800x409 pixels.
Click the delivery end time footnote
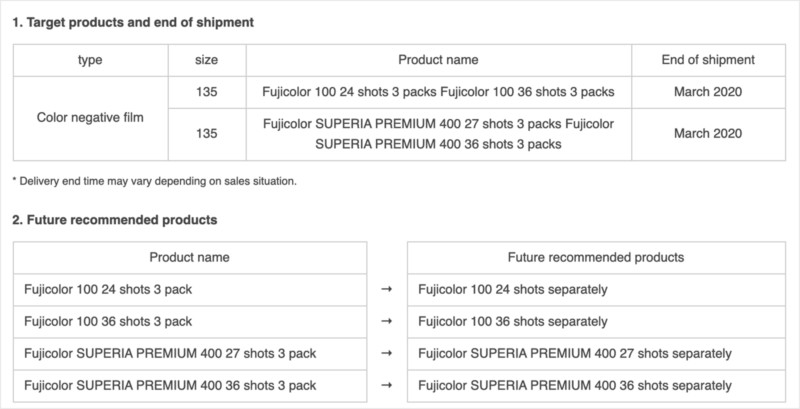154,181
